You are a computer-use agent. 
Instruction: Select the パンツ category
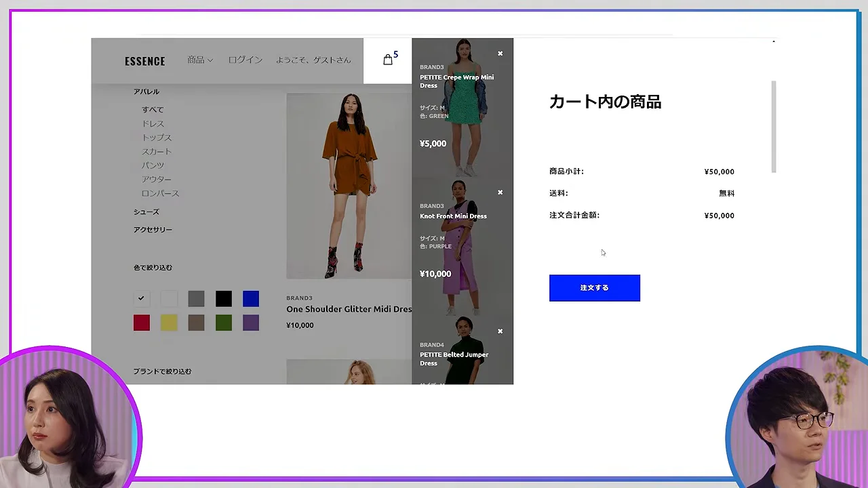153,165
